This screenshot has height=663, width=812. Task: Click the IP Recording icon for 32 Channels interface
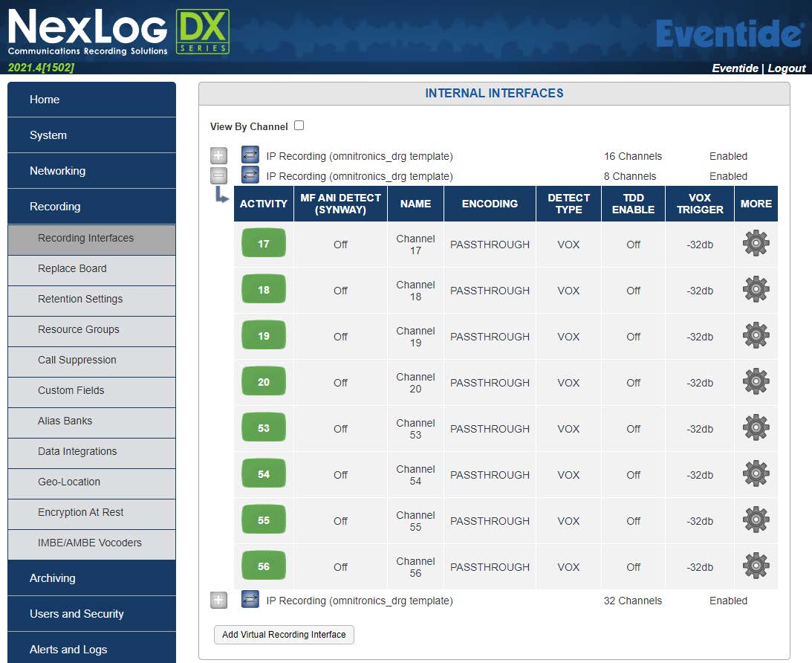tap(250, 601)
